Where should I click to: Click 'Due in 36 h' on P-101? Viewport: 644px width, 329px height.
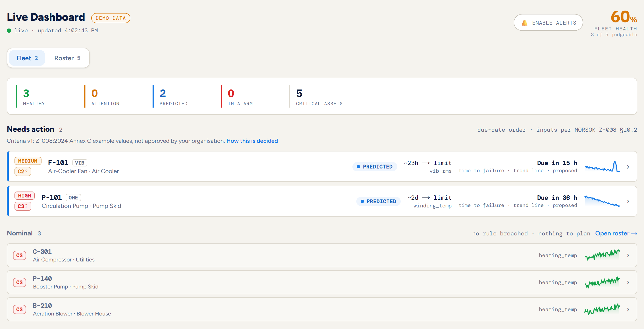click(x=557, y=198)
